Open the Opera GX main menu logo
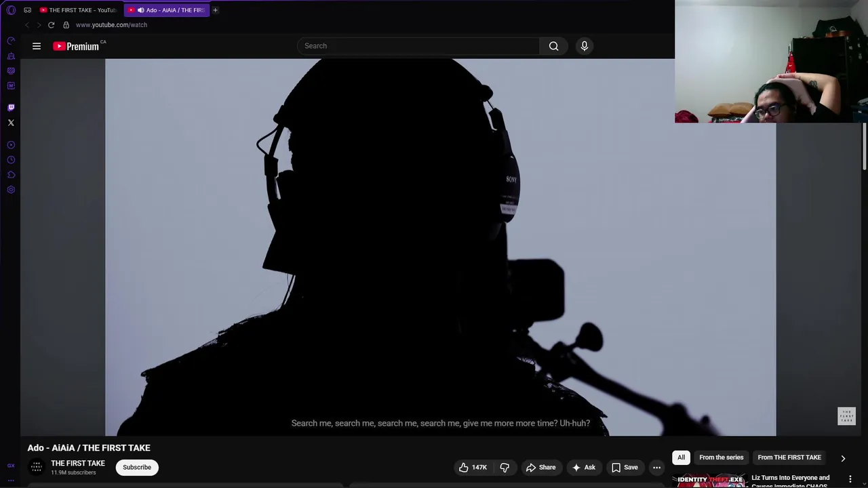The width and height of the screenshot is (868, 488). [x=11, y=10]
